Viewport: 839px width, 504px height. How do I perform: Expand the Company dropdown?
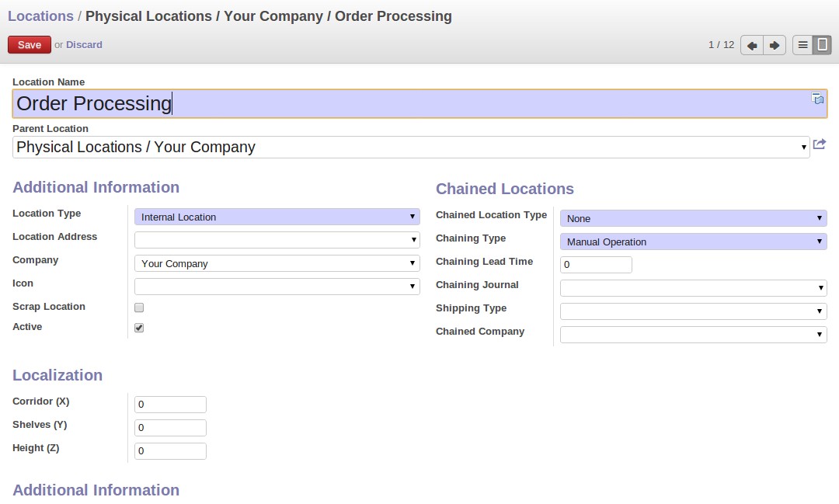[x=277, y=264]
